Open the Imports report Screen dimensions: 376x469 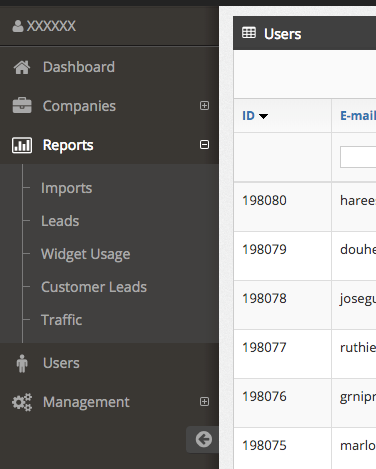pos(67,188)
